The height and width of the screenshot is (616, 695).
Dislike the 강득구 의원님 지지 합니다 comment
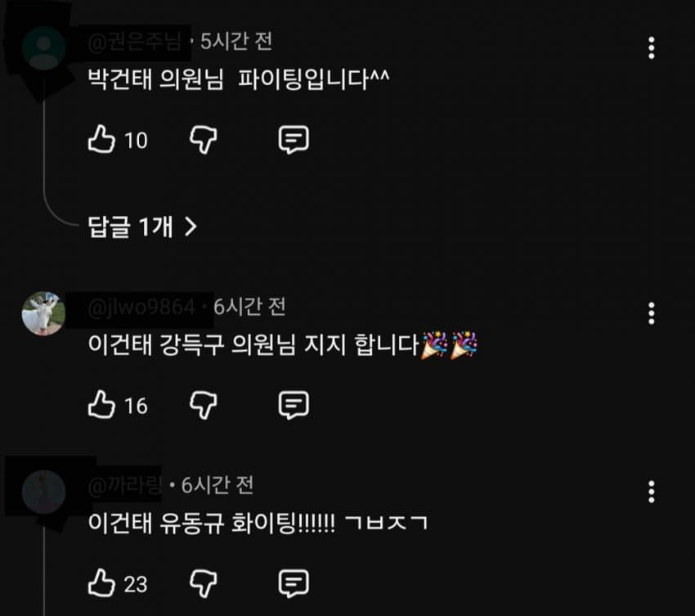click(204, 405)
